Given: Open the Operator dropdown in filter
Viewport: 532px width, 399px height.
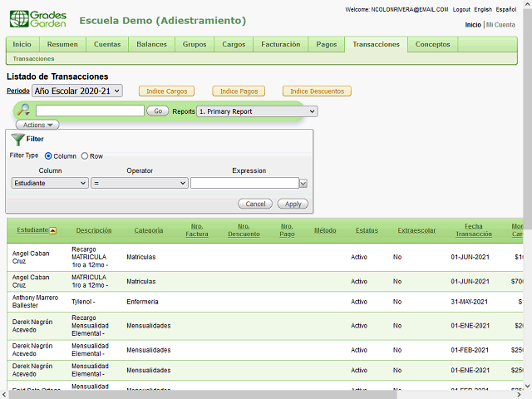Looking at the screenshot, I should (x=140, y=183).
